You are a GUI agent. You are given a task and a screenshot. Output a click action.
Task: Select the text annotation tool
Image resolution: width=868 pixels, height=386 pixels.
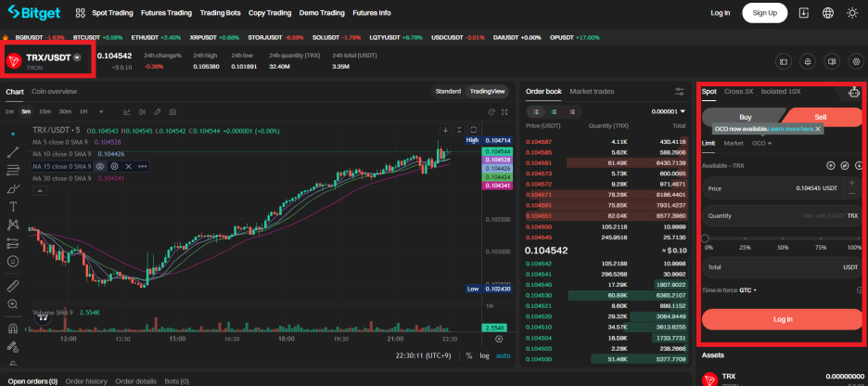point(13,207)
